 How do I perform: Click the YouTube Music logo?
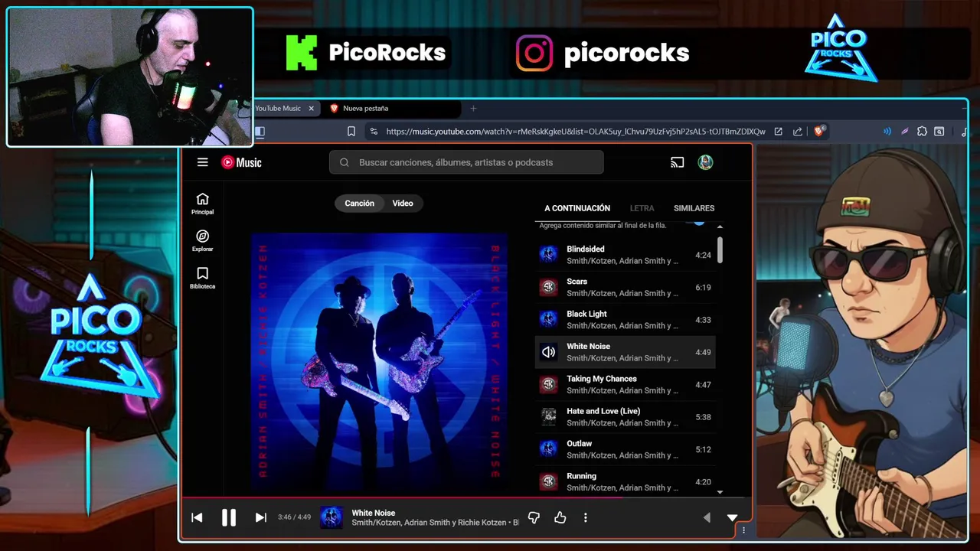tap(241, 162)
